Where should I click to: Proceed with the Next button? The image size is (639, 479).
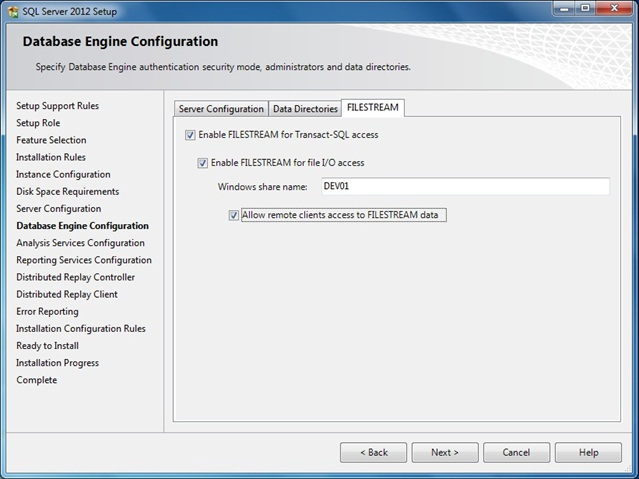coord(445,453)
